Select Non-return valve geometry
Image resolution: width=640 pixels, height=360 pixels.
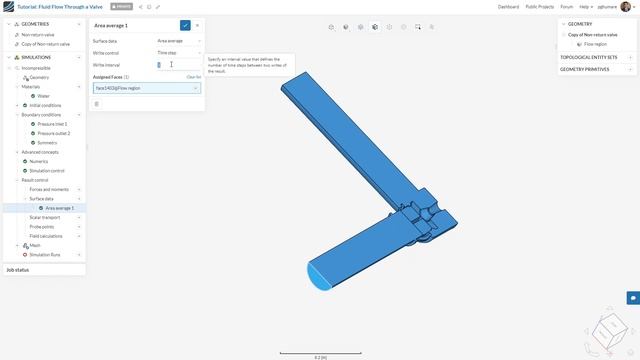pos(38,35)
